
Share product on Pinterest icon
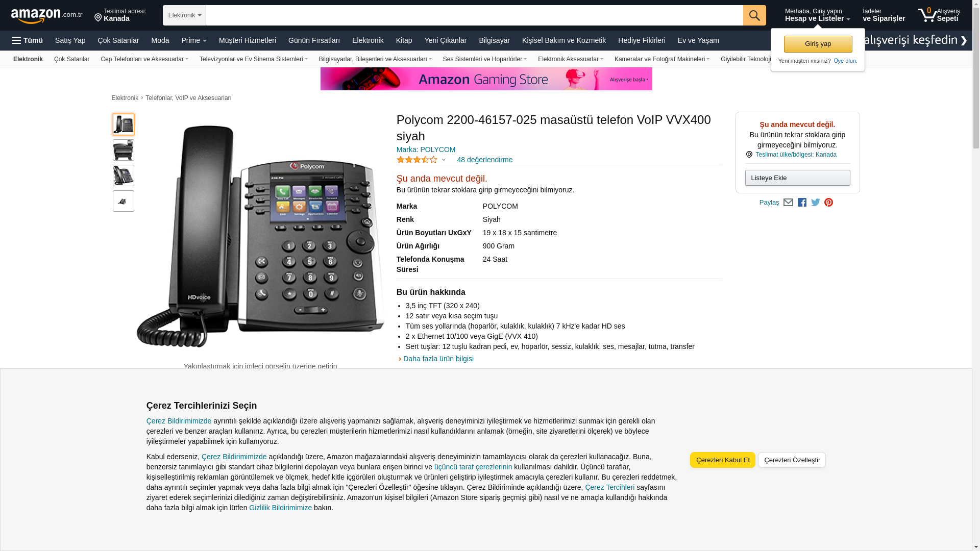tap(829, 203)
